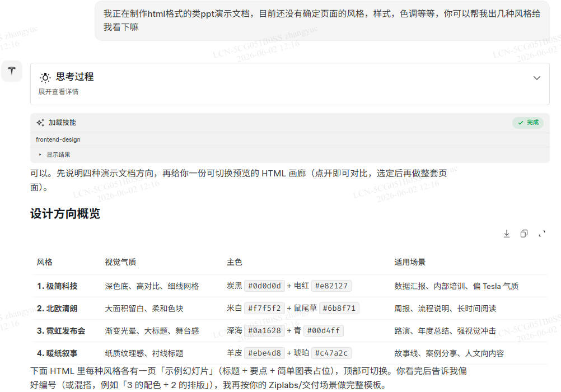Click the Tesla logo avatar icon

click(12, 71)
